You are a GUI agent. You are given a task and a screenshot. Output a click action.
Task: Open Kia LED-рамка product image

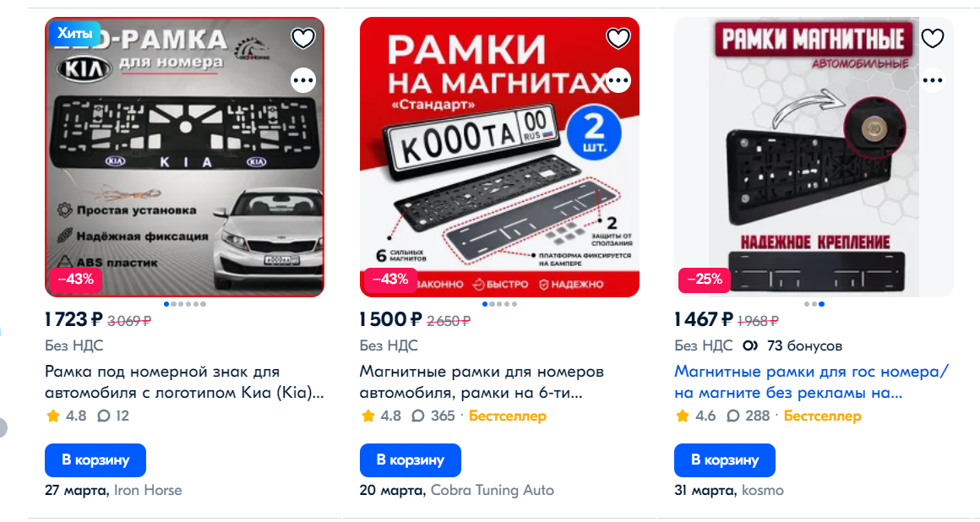coord(184,157)
